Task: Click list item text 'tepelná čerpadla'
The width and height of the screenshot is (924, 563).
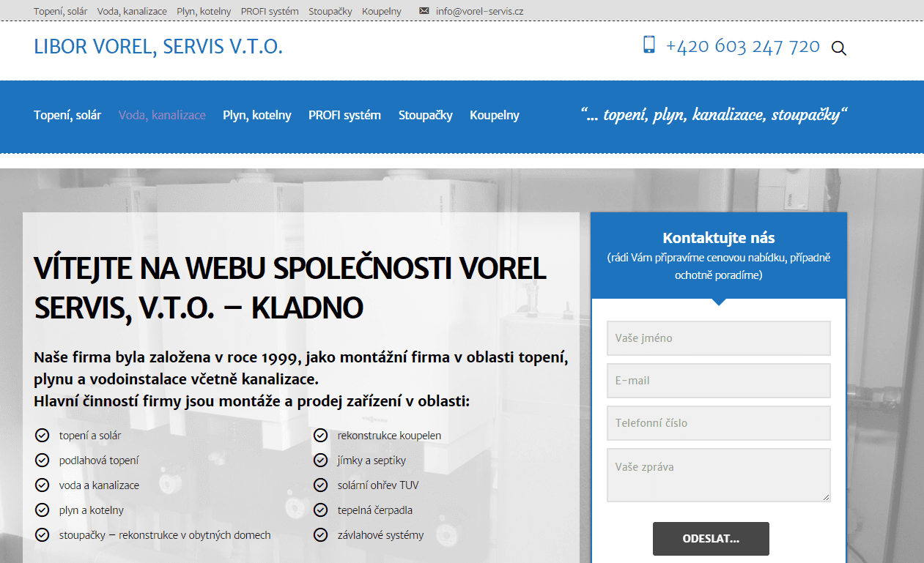Action: click(376, 510)
